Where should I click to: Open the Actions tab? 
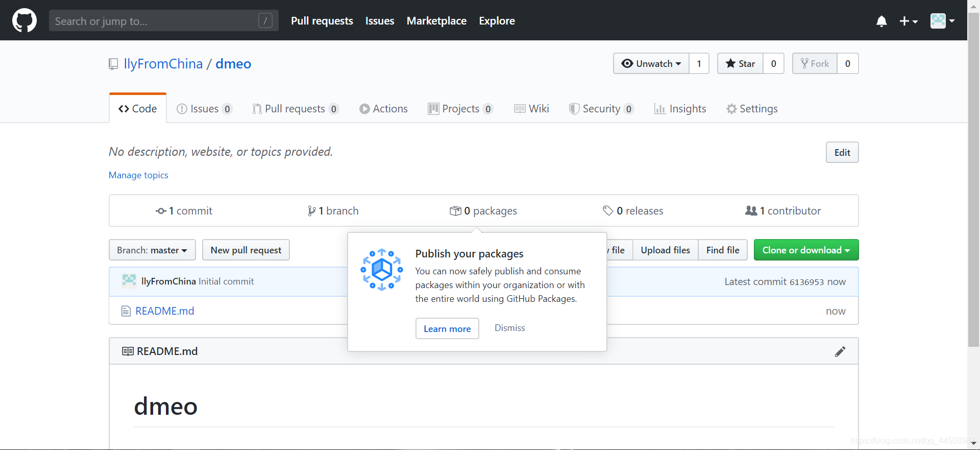coord(383,109)
